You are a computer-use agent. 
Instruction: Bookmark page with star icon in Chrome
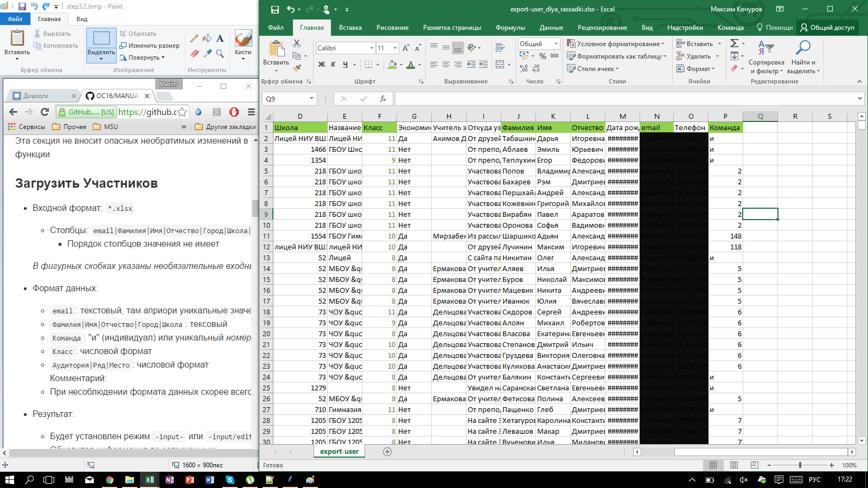pos(182,112)
